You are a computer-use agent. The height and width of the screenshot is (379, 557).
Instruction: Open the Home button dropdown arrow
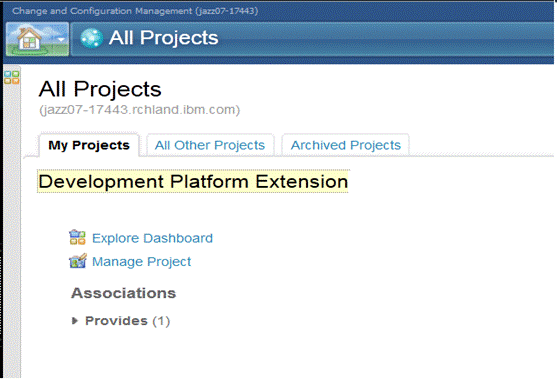coord(61,39)
